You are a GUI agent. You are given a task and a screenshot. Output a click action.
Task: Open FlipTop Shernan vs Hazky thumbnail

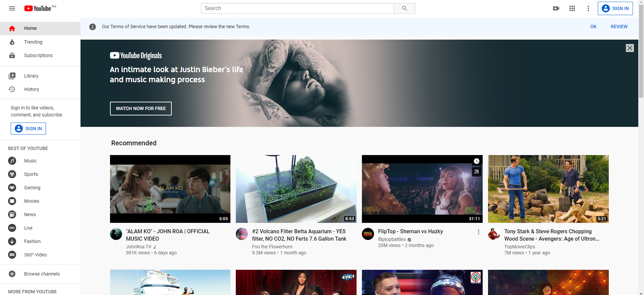[422, 189]
